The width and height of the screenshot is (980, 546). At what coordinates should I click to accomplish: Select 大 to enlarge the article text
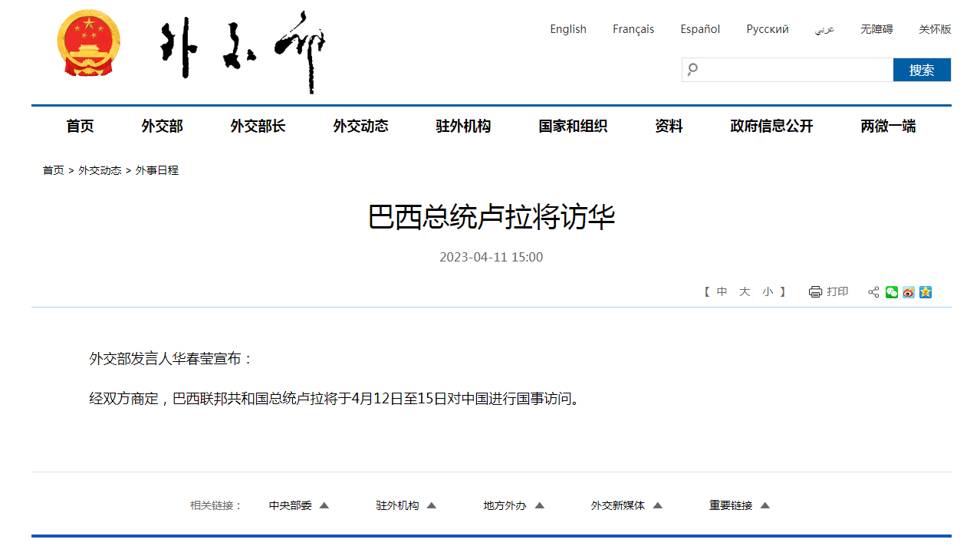(744, 291)
